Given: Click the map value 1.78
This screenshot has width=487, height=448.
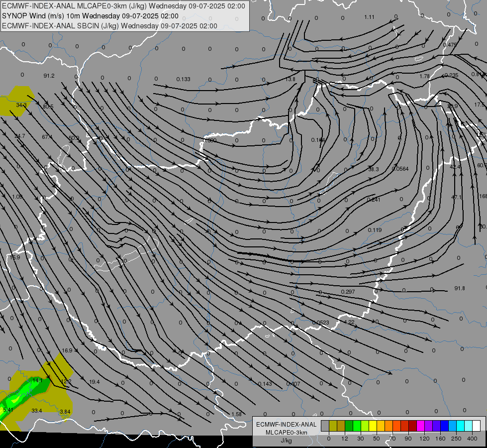Looking at the screenshot, I should pyautogui.click(x=425, y=76).
